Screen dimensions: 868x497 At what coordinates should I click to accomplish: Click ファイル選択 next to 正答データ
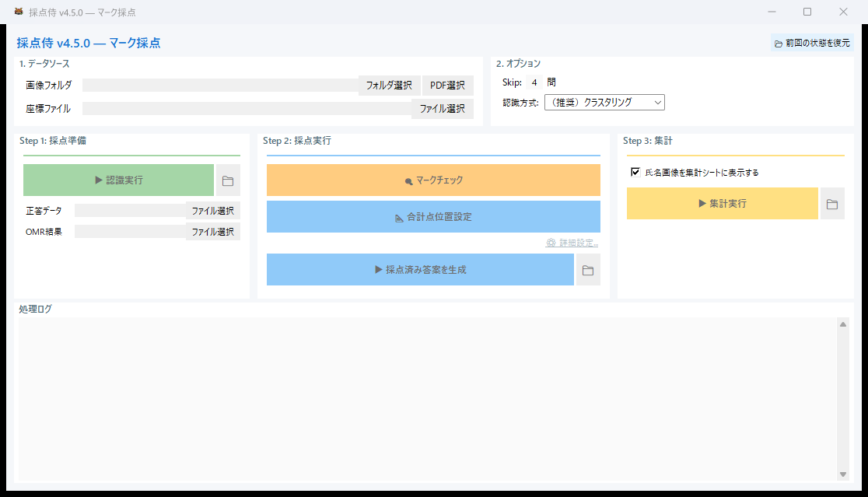[x=212, y=210]
